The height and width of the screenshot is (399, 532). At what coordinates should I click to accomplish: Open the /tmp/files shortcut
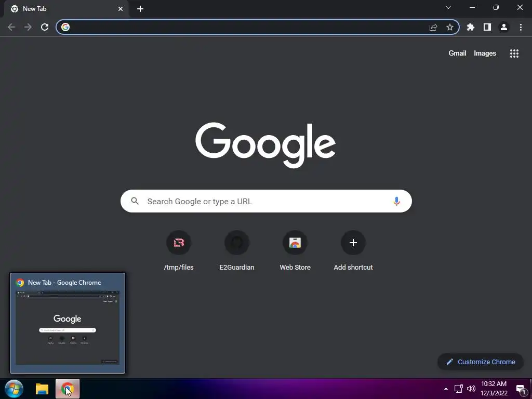(179, 250)
